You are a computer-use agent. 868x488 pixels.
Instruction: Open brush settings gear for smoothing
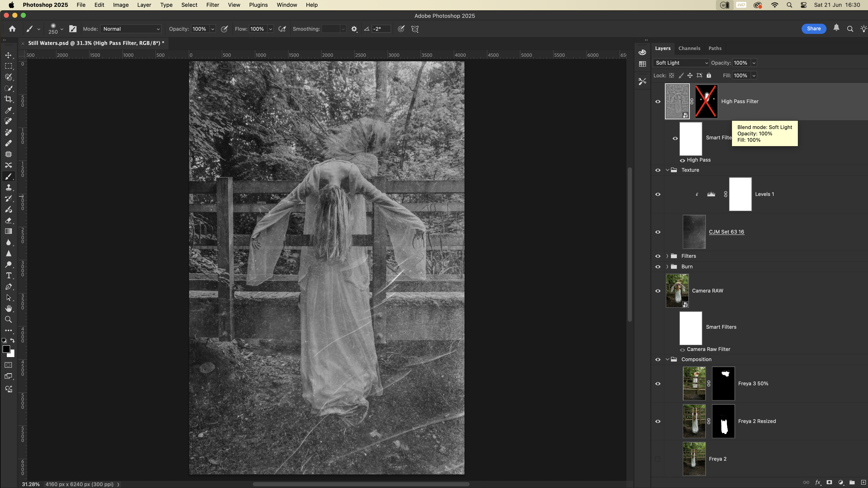tap(354, 29)
